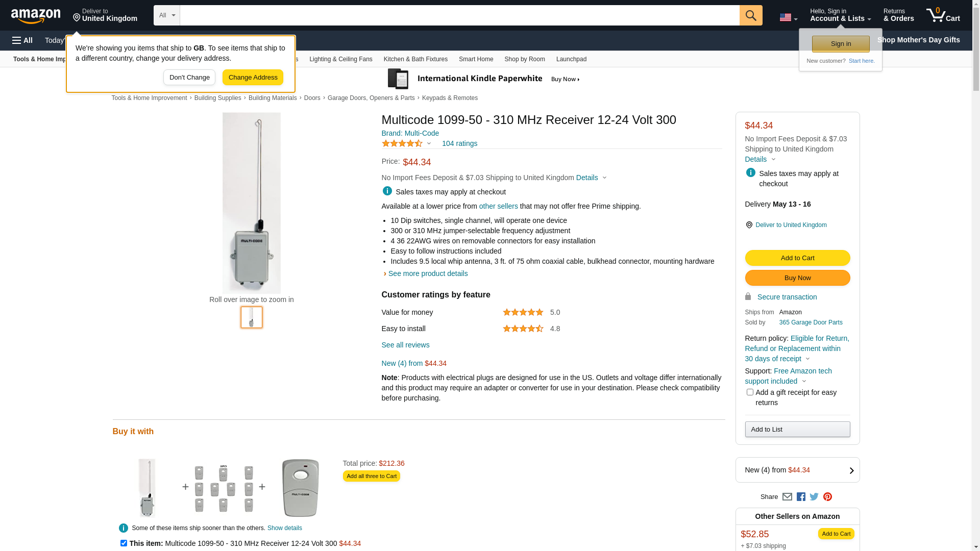
Task: Select the product image thumbnail
Action: point(252,317)
